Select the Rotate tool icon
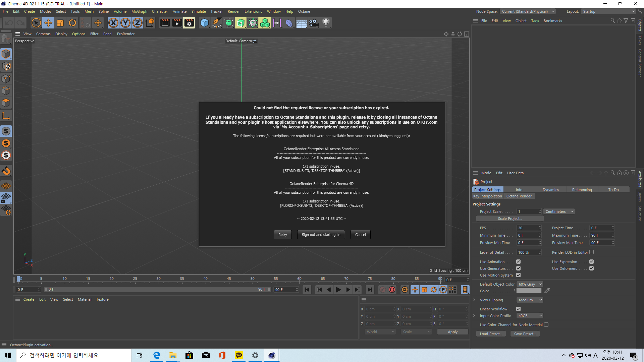This screenshot has height=362, width=644. pos(72,23)
